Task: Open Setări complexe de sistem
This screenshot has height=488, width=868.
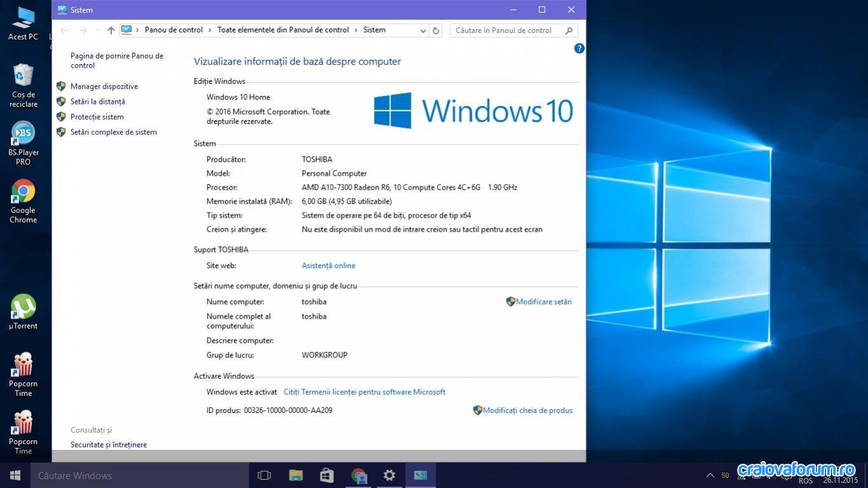Action: [114, 132]
